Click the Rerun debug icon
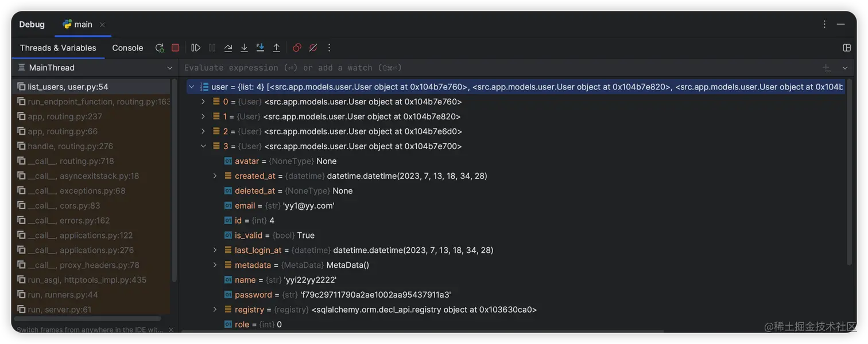This screenshot has width=868, height=344. point(160,48)
